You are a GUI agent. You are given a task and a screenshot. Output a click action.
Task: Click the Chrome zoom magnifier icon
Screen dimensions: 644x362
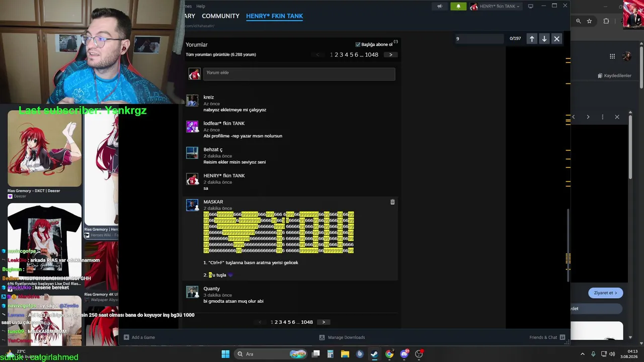pyautogui.click(x=578, y=21)
